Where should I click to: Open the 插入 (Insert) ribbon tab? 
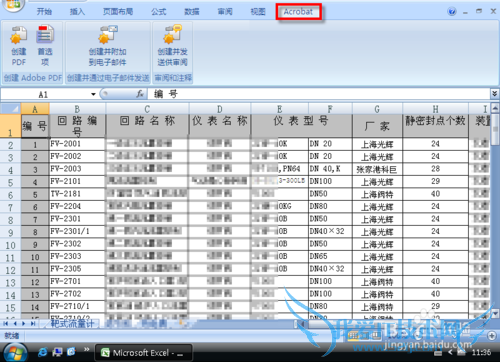(77, 12)
